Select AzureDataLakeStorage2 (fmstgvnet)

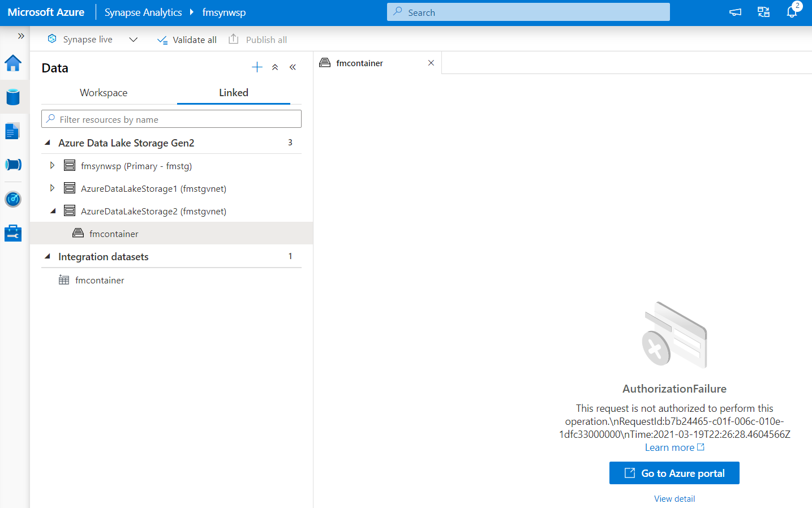(x=153, y=211)
